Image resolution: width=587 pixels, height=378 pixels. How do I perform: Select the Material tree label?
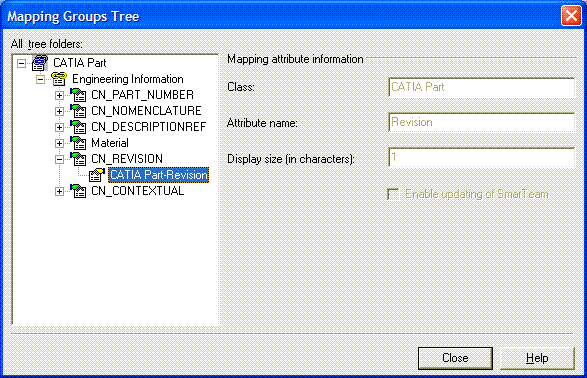[x=110, y=143]
